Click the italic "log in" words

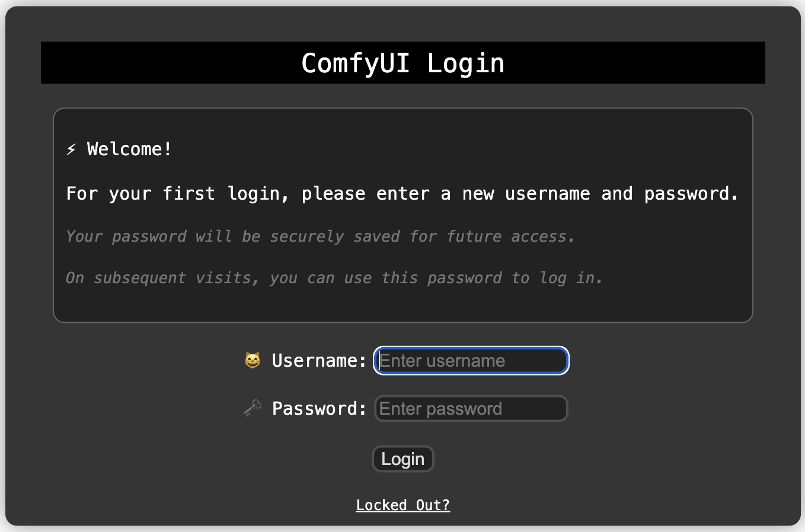click(570, 278)
